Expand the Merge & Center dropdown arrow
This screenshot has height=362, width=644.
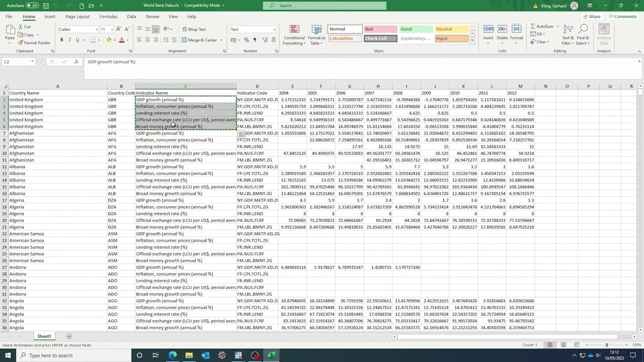[221, 40]
